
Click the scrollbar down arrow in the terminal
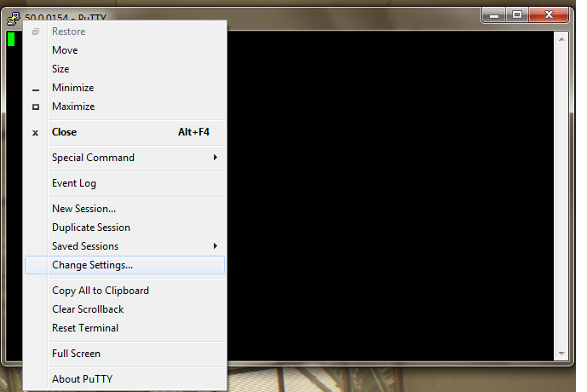point(561,353)
